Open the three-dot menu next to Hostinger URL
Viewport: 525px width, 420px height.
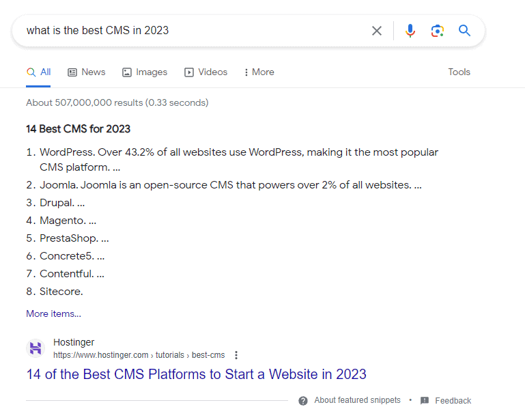click(x=236, y=355)
